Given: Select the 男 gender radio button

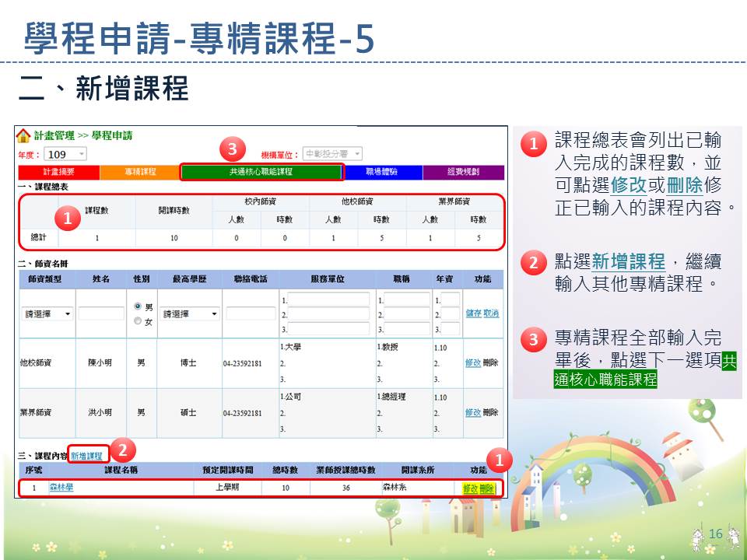Looking at the screenshot, I should click(138, 306).
